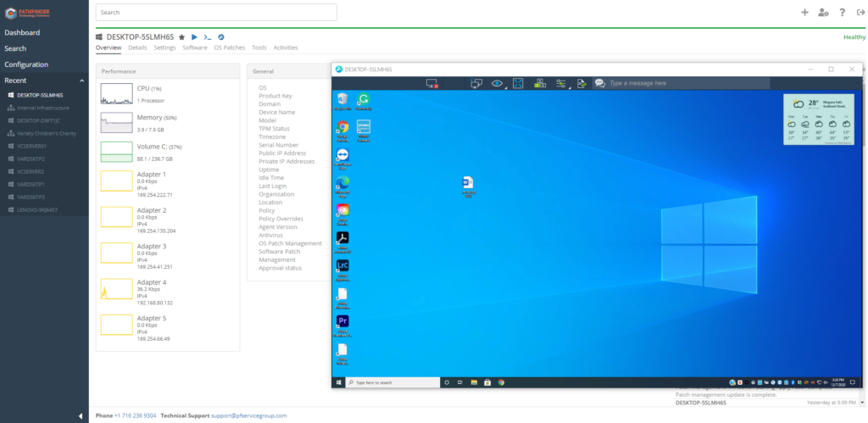Click the Type a message here field
868x423 pixels.
tap(678, 83)
